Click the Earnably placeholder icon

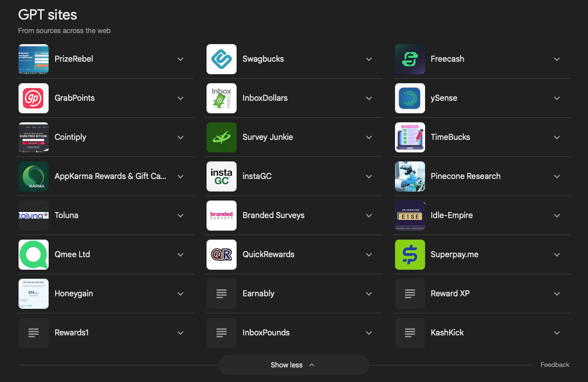(x=222, y=294)
